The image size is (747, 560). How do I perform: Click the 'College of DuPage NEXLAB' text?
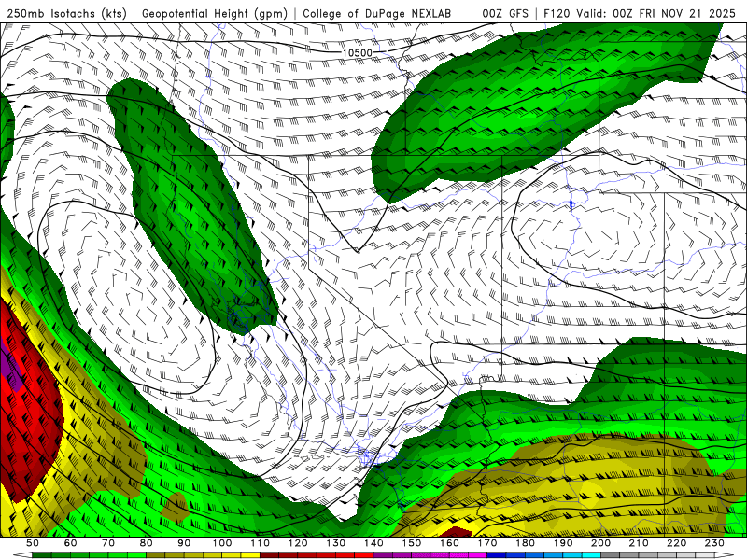click(377, 13)
